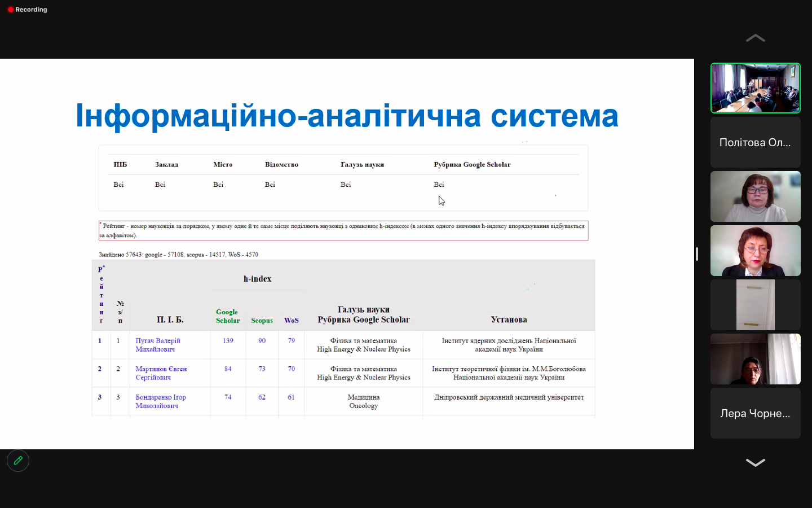Click the red Recording indicator
Screen dimensions: 812x508
[x=27, y=10]
